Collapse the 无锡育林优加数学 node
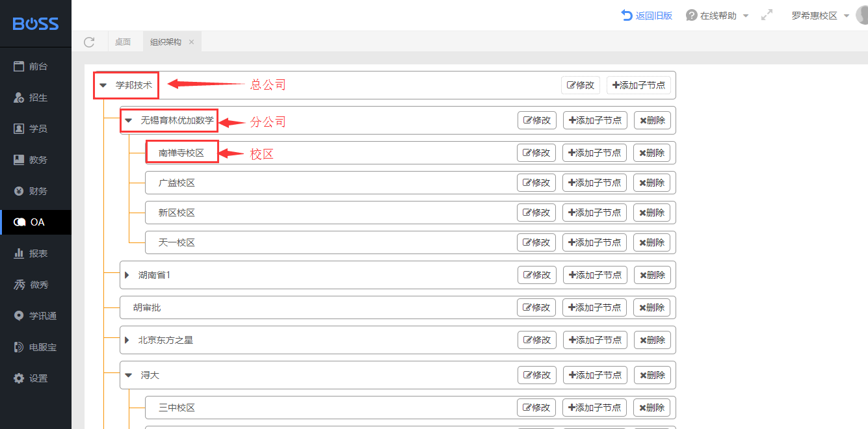This screenshot has width=868, height=429. pyautogui.click(x=128, y=120)
